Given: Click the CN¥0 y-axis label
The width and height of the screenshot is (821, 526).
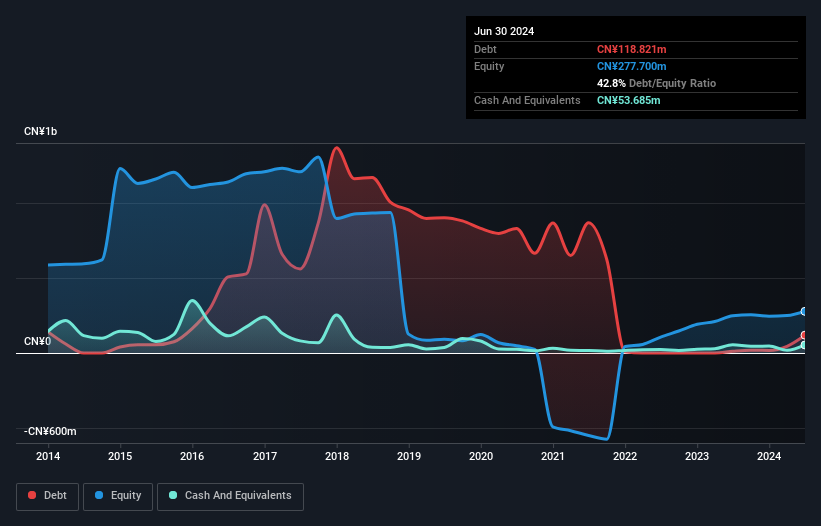Looking at the screenshot, I should (38, 341).
